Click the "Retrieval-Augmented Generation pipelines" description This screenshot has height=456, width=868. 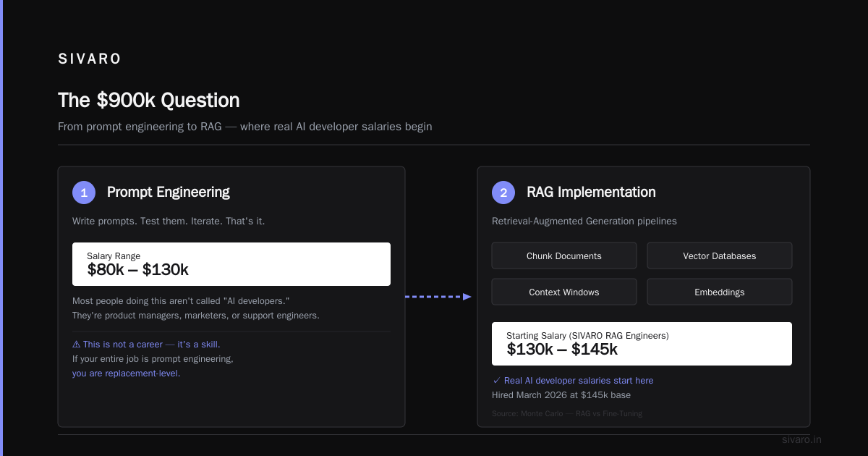(x=584, y=221)
